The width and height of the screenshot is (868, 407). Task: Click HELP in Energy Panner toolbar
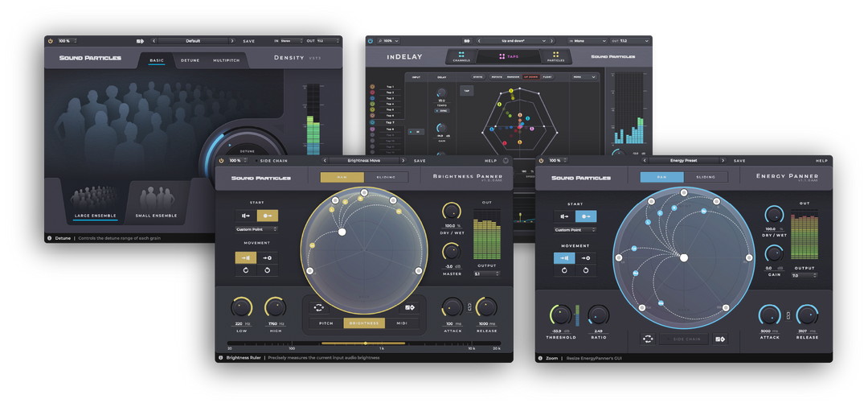point(821,161)
